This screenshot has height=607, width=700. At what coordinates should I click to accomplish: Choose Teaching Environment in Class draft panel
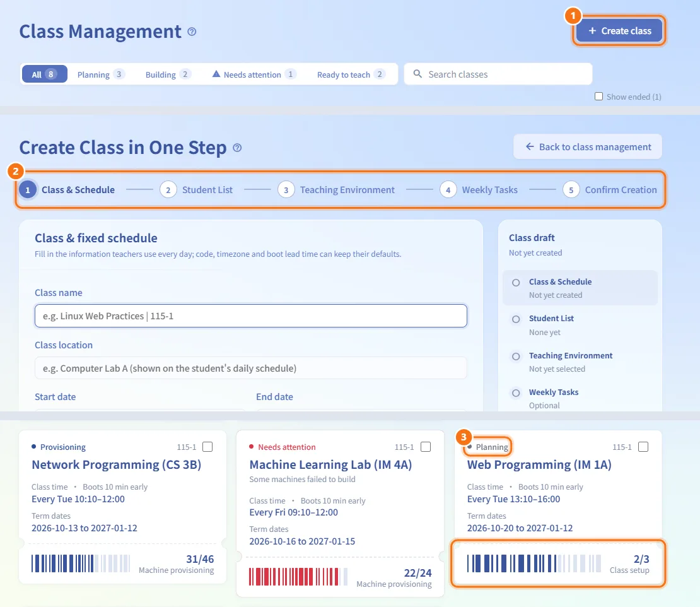pos(580,362)
